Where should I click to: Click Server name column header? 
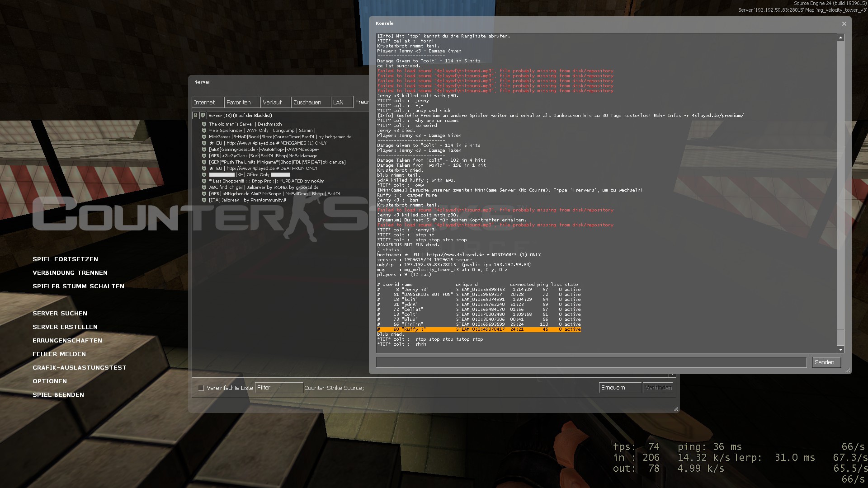pyautogui.click(x=288, y=116)
